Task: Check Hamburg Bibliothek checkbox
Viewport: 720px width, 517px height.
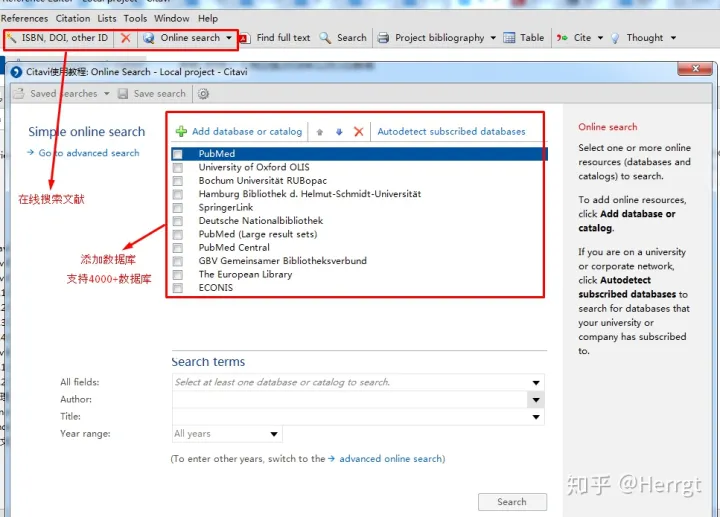Action: pos(178,194)
